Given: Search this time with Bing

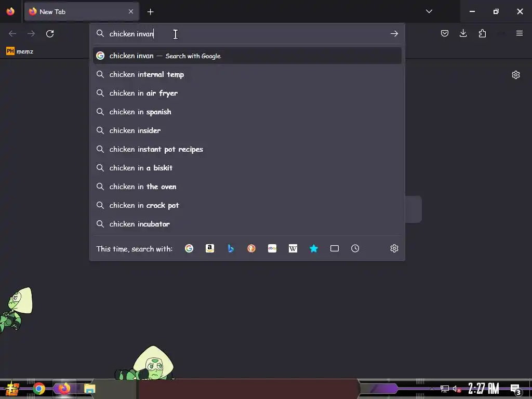Looking at the screenshot, I should coord(231,248).
